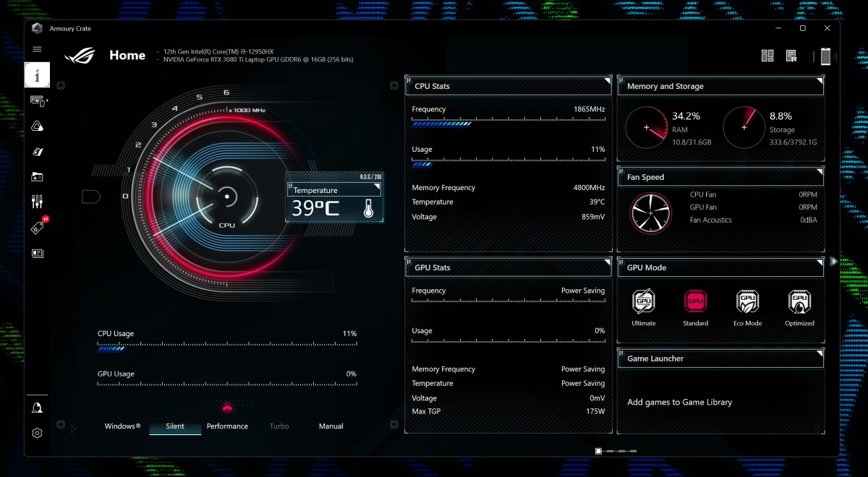This screenshot has width=868, height=477.
Task: Click the mobile device icon at top right
Action: point(825,56)
